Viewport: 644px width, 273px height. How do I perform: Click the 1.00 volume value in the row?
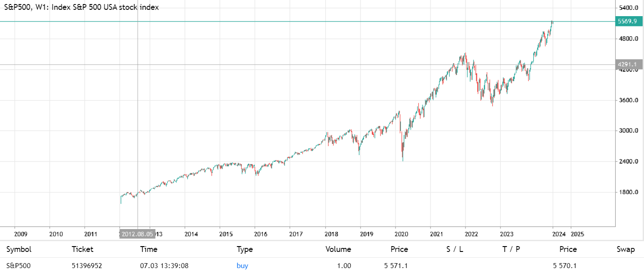(344, 266)
